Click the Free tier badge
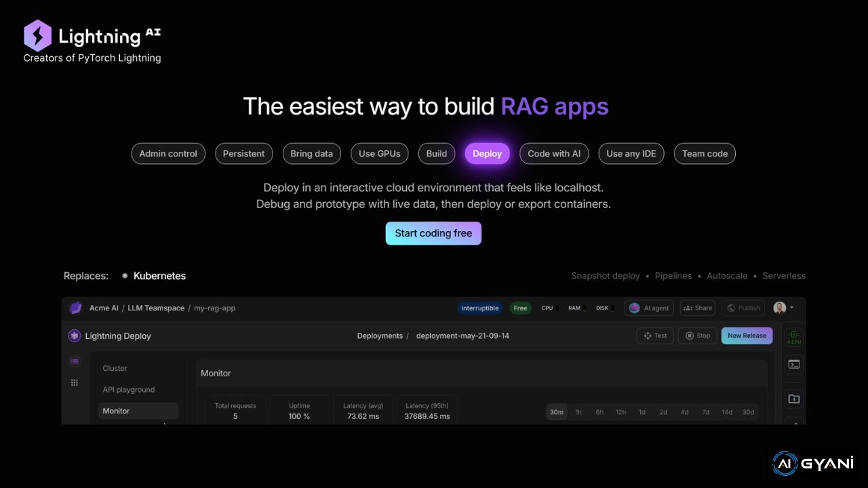 point(520,308)
